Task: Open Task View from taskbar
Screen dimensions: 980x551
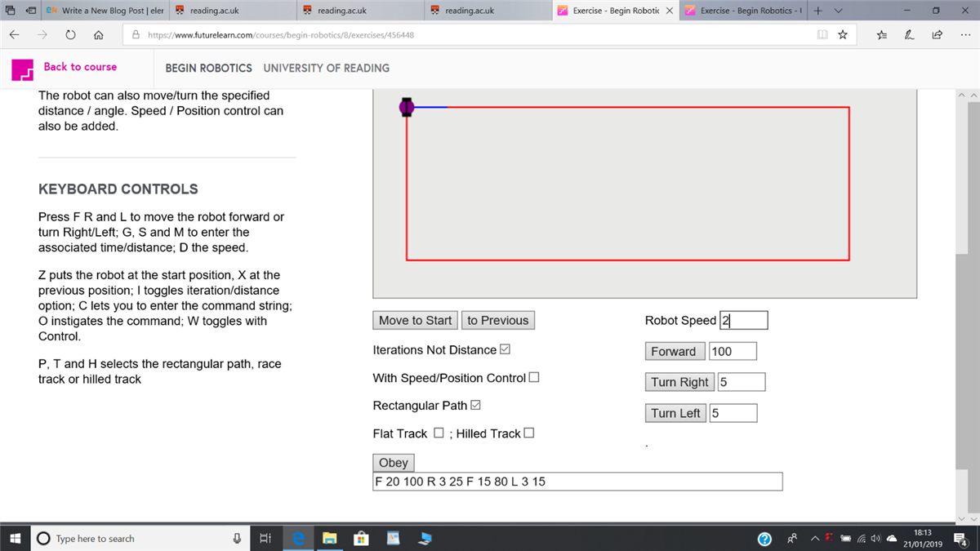Action: click(x=265, y=538)
